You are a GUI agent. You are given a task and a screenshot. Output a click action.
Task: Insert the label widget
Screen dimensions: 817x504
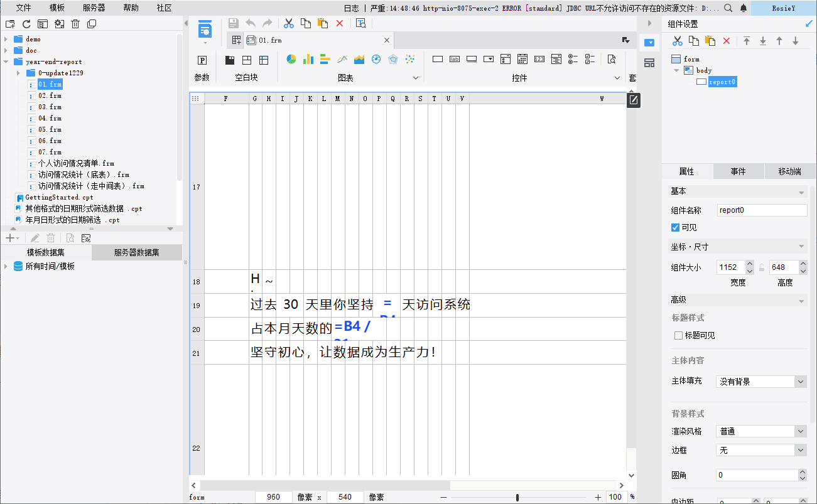tap(455, 59)
